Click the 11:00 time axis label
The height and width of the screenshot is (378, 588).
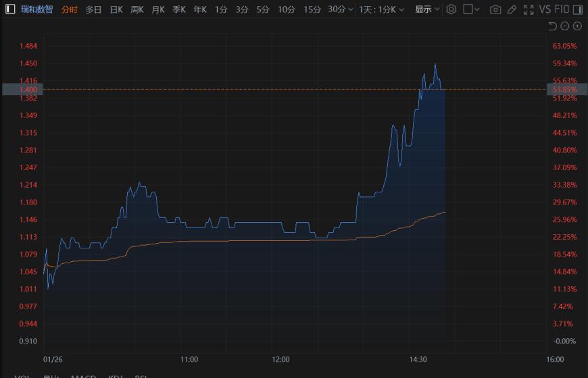[x=189, y=359]
